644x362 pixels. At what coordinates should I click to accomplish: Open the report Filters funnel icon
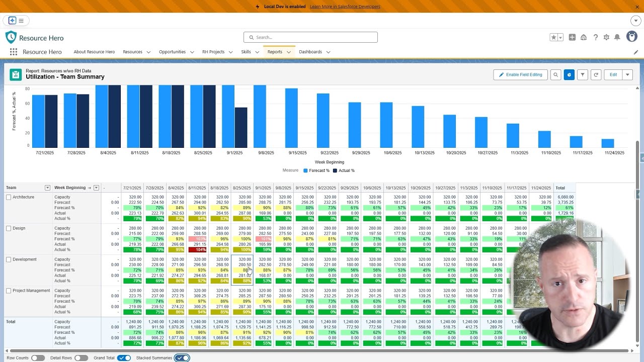coord(583,74)
